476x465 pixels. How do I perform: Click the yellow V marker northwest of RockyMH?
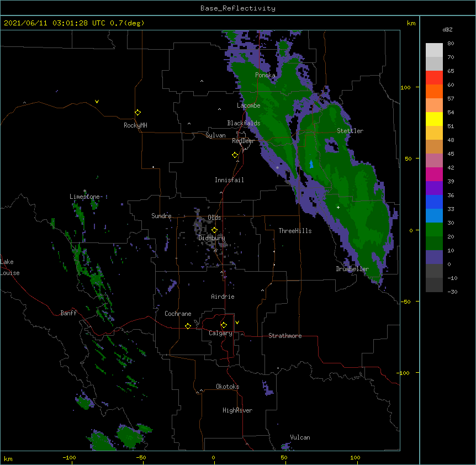pyautogui.click(x=97, y=102)
